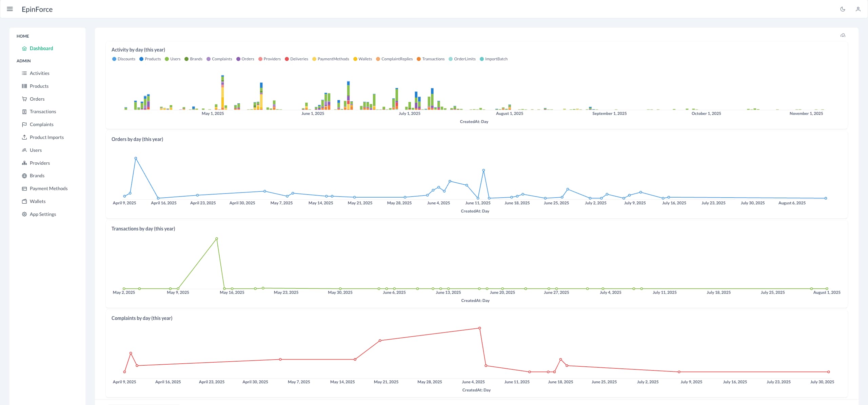Open the Transactions page
This screenshot has height=405, width=868.
pos(43,112)
